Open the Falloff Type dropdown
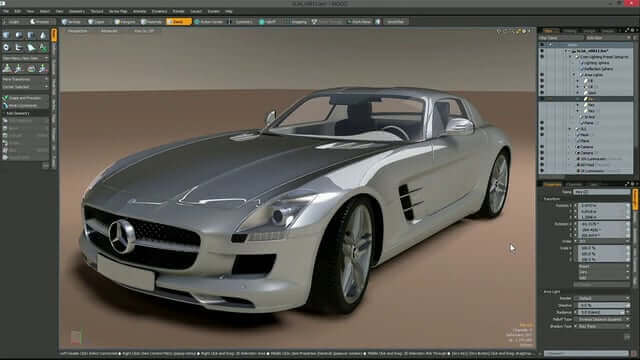640x360 pixels. point(602,320)
